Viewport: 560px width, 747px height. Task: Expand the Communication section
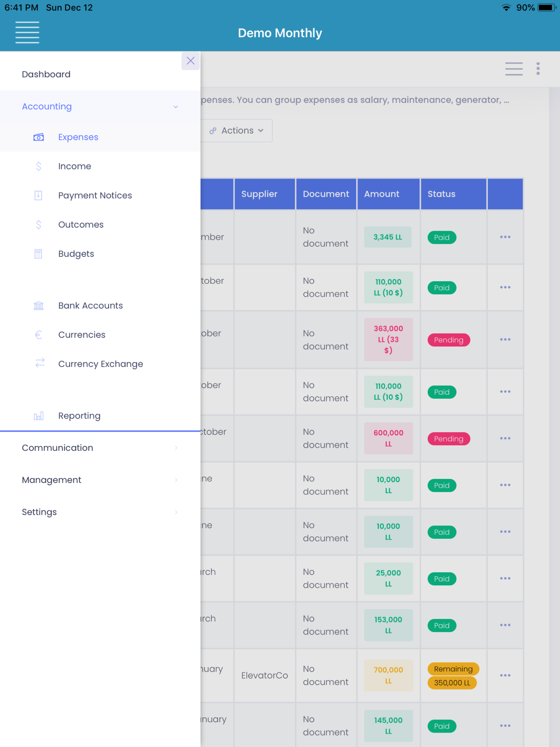click(100, 448)
